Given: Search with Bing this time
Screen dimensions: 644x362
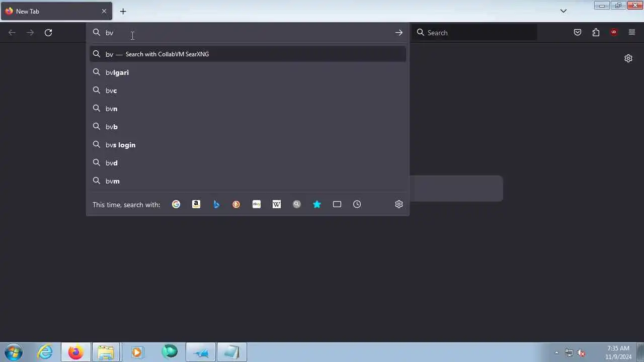Looking at the screenshot, I should point(216,204).
